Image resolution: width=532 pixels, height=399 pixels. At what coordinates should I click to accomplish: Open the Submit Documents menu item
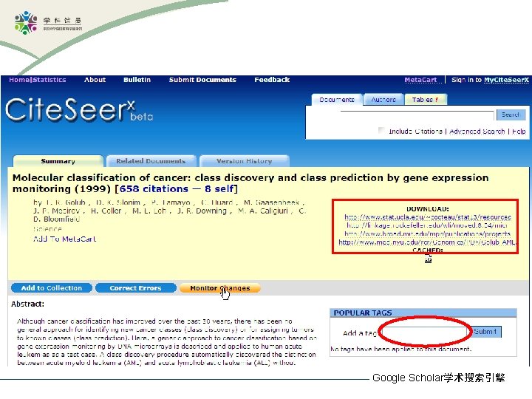pyautogui.click(x=202, y=80)
